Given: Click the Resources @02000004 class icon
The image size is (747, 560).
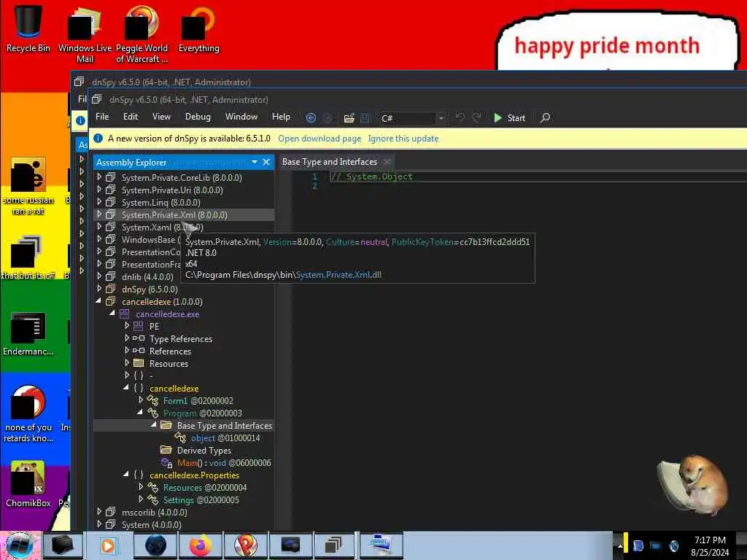Looking at the screenshot, I should point(152,487).
